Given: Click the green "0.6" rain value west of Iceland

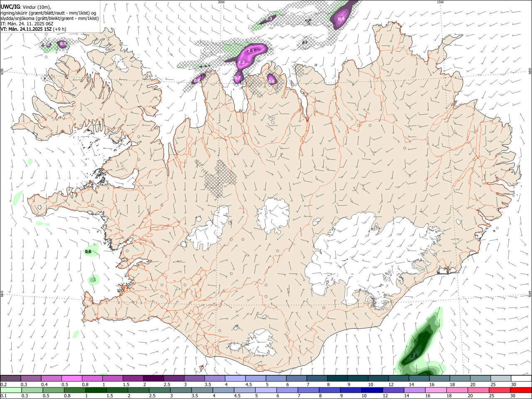Looking at the screenshot, I should (x=88, y=251).
